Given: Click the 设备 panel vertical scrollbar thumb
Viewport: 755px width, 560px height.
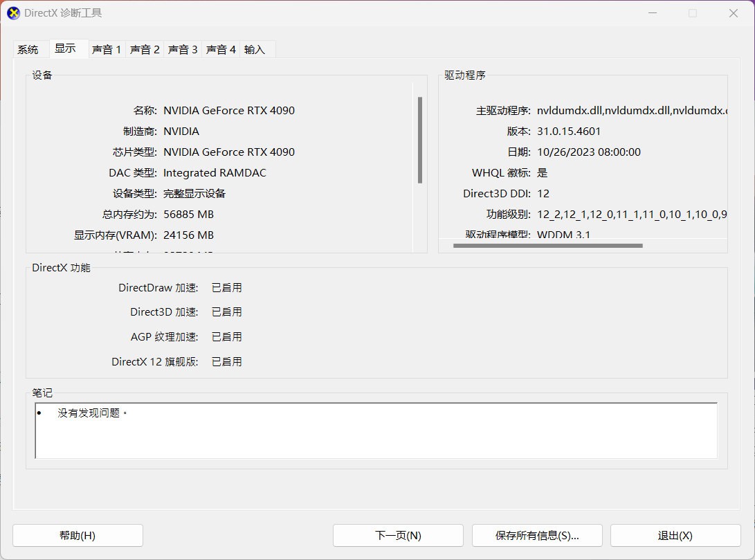Looking at the screenshot, I should tap(420, 140).
